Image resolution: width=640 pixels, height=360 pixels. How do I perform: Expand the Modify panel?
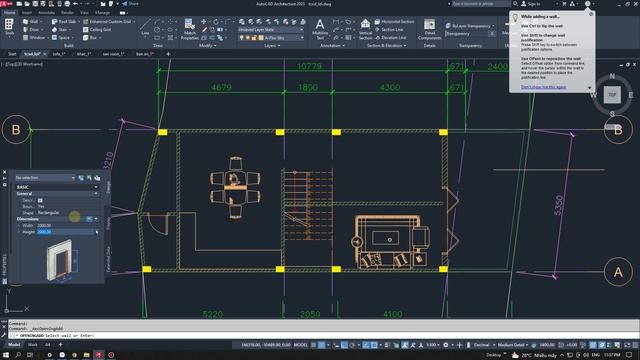208,46
